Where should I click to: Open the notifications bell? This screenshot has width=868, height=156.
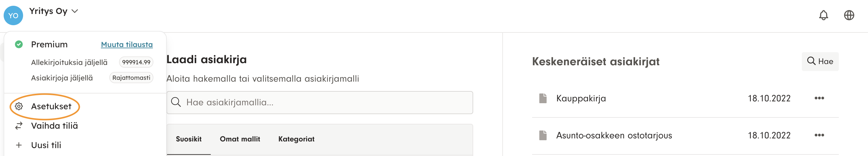(823, 15)
